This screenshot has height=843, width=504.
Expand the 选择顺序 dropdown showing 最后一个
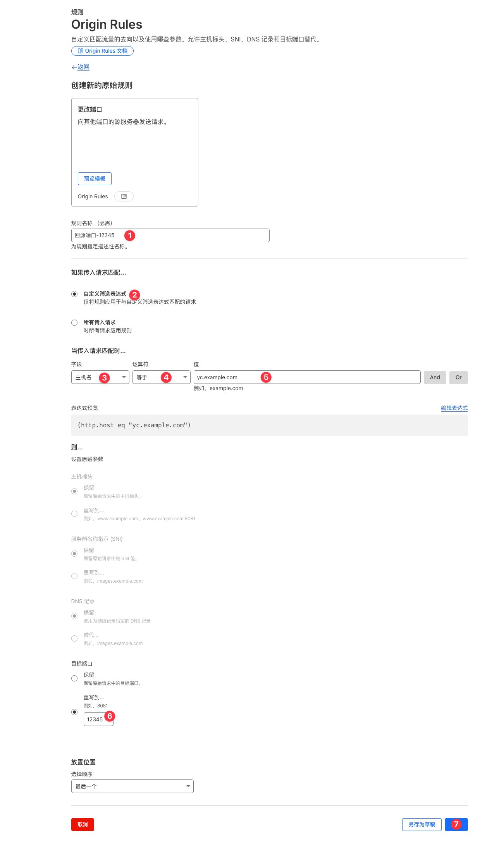pos(132,786)
